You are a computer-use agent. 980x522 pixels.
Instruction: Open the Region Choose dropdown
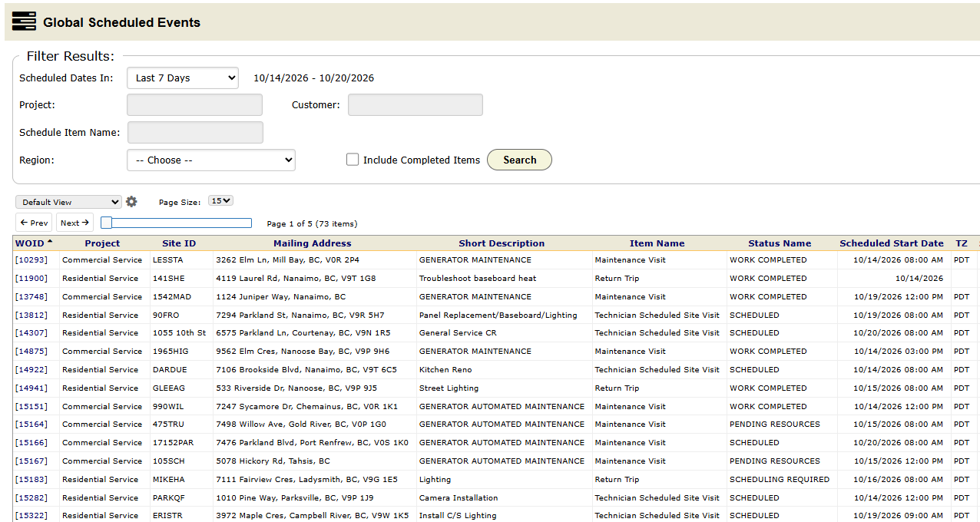click(x=211, y=160)
